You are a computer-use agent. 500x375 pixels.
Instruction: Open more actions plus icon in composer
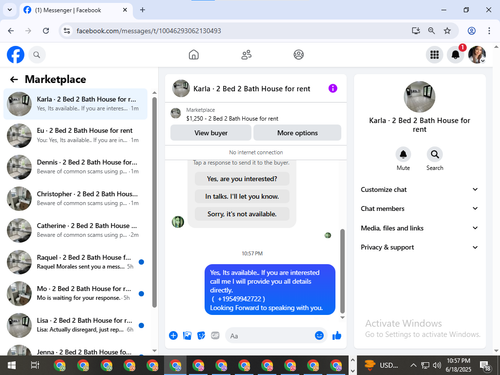[x=173, y=335]
